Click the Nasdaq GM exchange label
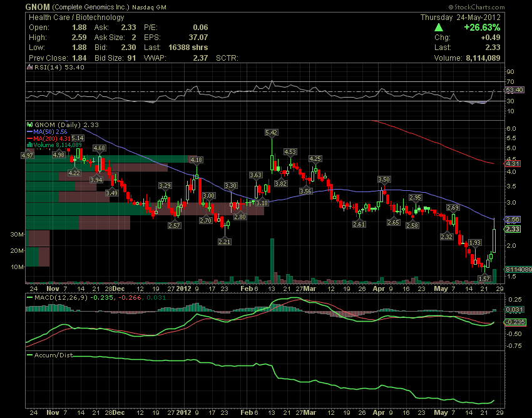 click(149, 7)
